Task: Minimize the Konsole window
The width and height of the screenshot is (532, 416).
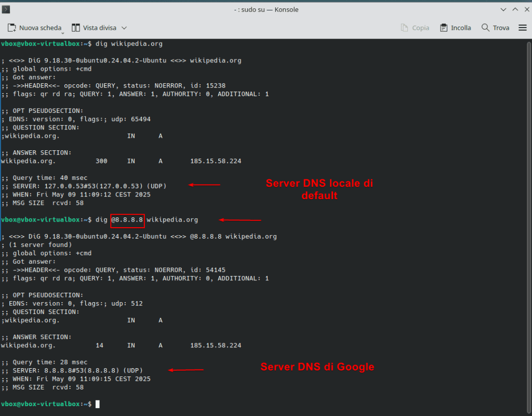Action: (x=503, y=9)
